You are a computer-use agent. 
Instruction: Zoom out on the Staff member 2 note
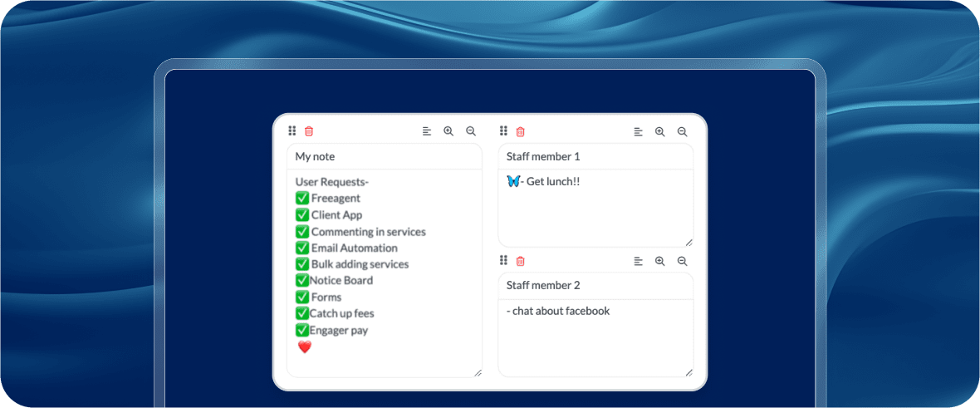point(683,261)
